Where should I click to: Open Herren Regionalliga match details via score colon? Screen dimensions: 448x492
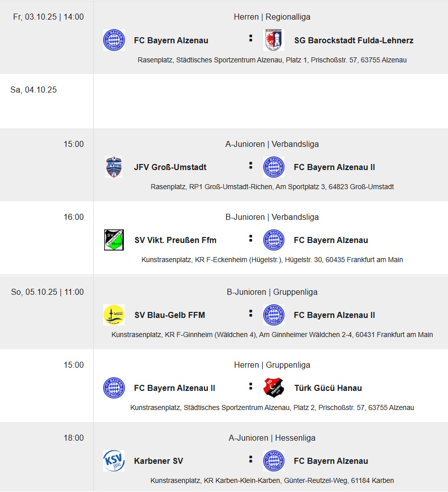pyautogui.click(x=250, y=38)
